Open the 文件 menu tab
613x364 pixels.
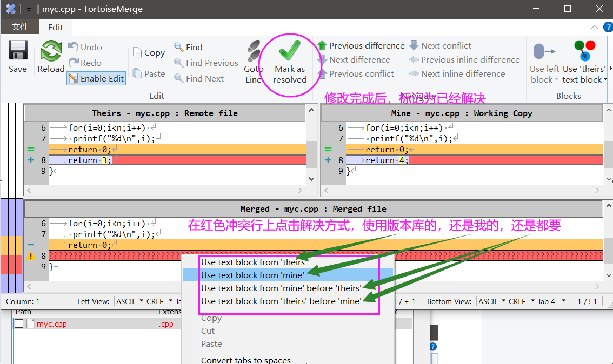pyautogui.click(x=20, y=27)
